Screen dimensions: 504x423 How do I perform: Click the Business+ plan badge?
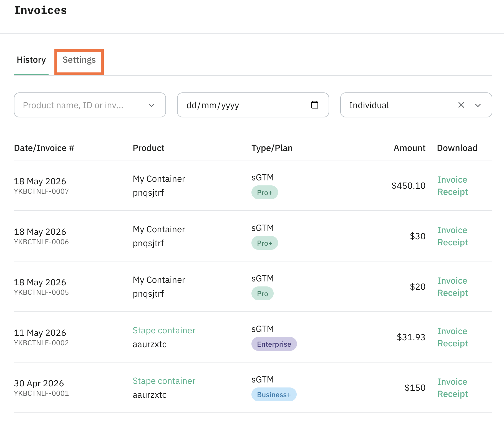point(274,394)
